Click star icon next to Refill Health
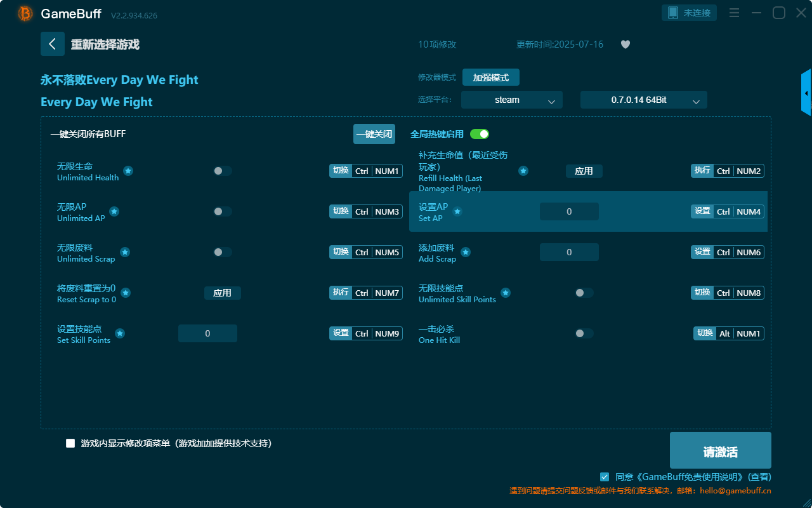 pyautogui.click(x=523, y=171)
